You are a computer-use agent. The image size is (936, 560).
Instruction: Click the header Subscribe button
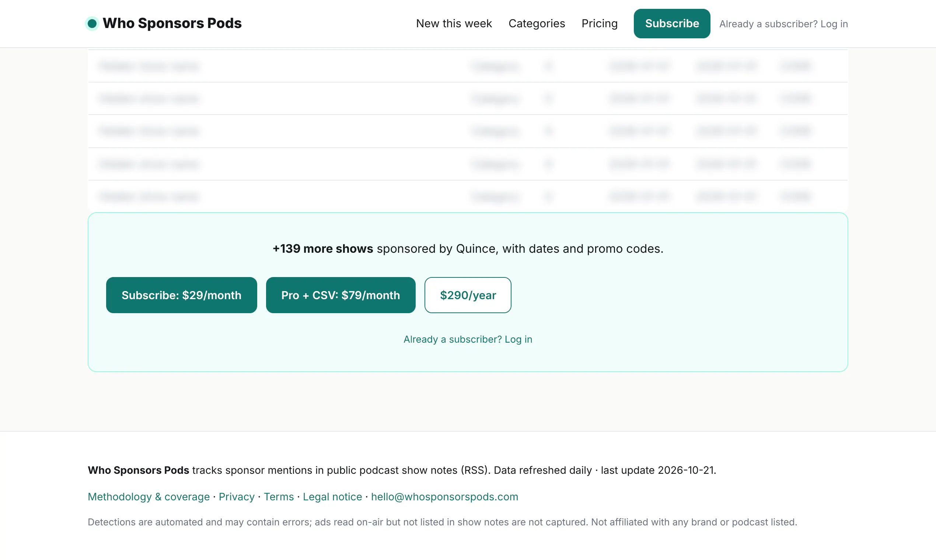click(x=672, y=24)
